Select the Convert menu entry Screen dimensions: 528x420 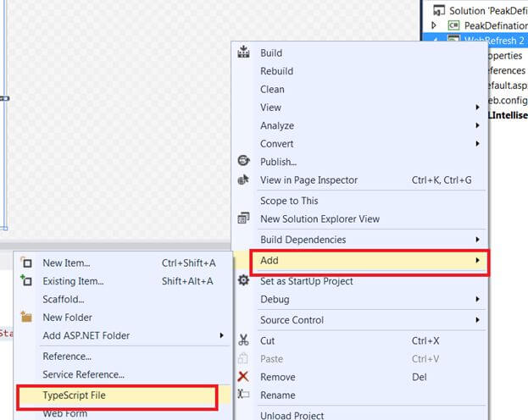(x=360, y=144)
